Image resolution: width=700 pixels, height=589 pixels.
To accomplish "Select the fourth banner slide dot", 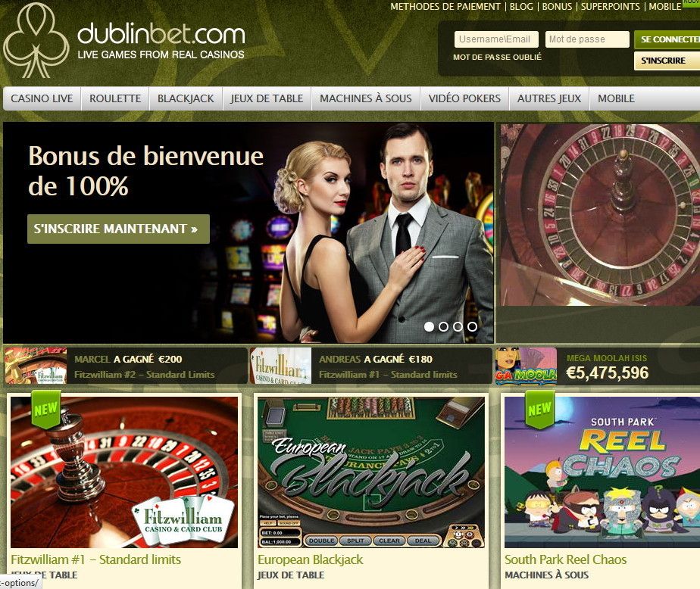I will [472, 326].
